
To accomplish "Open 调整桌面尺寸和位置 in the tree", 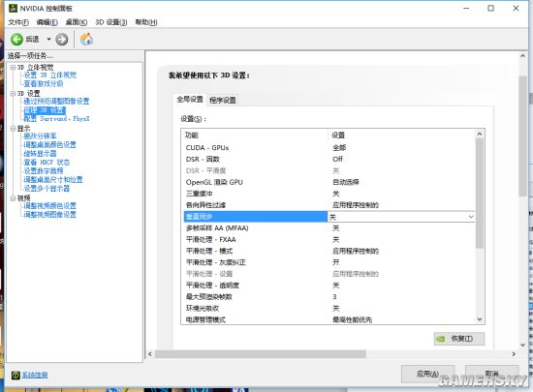I will pyautogui.click(x=53, y=179).
